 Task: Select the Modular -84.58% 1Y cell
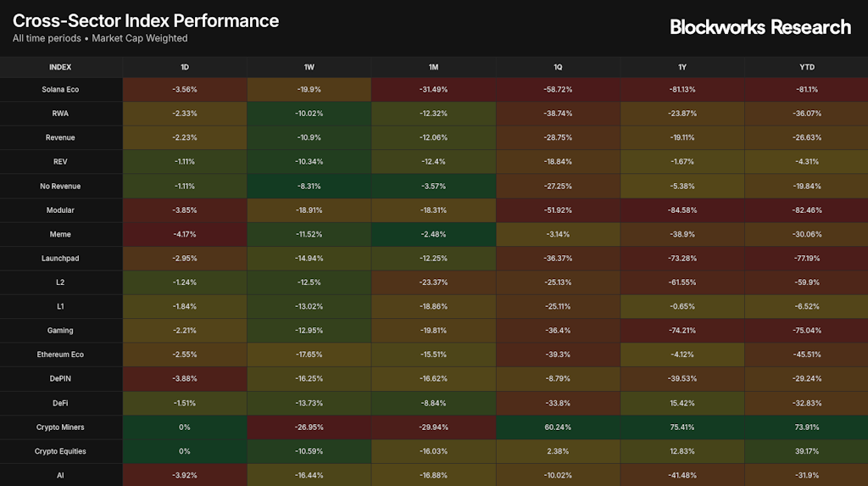click(682, 209)
